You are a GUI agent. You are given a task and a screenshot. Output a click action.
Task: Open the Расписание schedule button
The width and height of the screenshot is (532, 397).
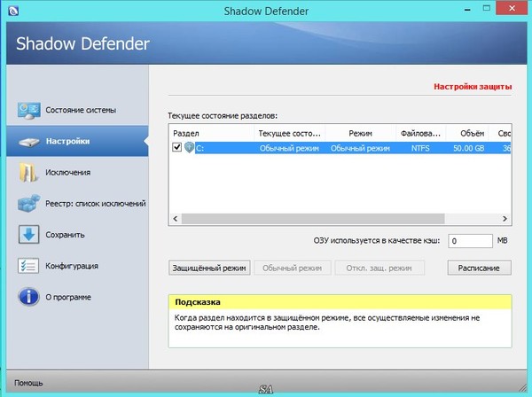[x=479, y=268]
